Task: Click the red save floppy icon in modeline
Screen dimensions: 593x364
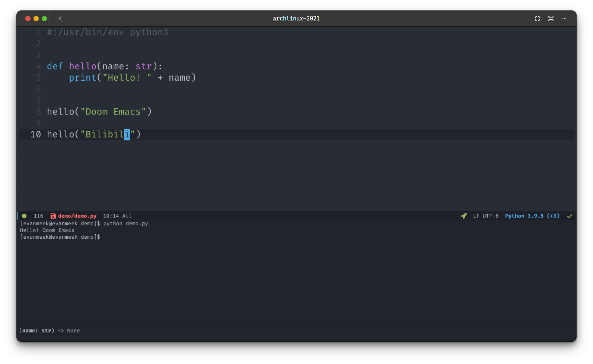Action: tap(53, 216)
